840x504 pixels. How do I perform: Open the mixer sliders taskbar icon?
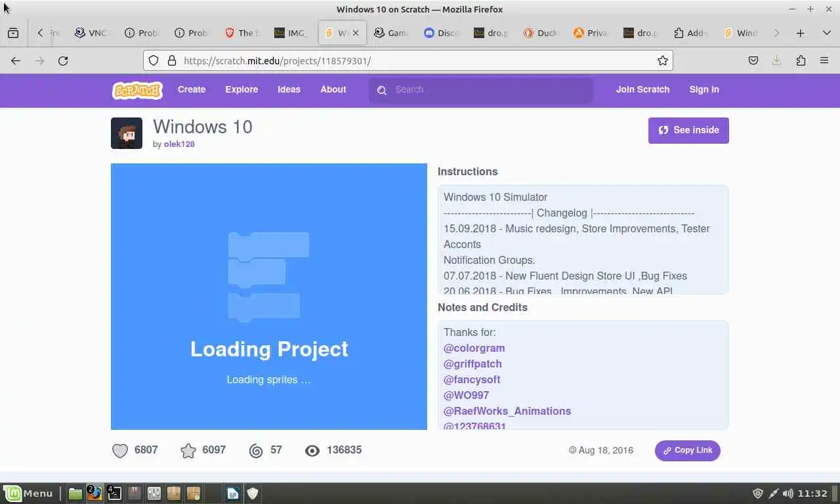coord(154,493)
